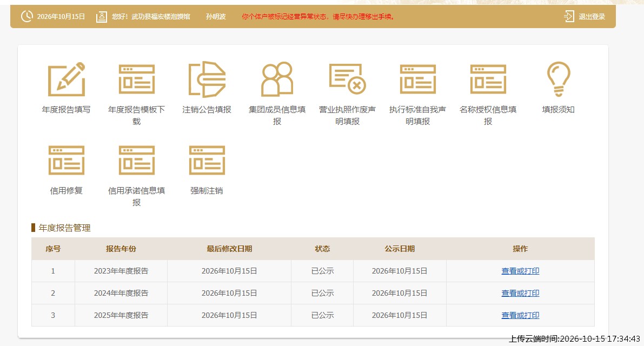This screenshot has width=644, height=346.
Task: Click the 报告年份 column header
Action: click(x=121, y=249)
